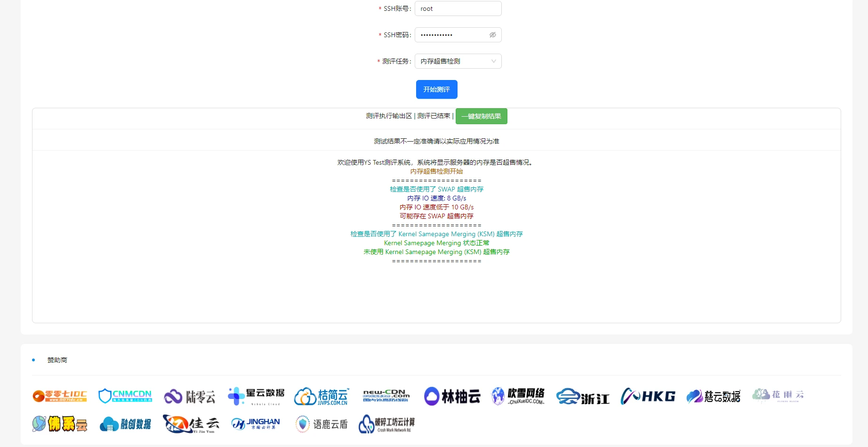
Task: Open the 佛系云 sponsor logo
Action: [x=60, y=424]
